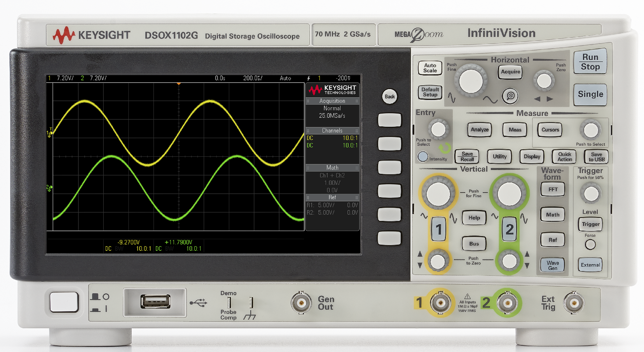
Task: Click the Back key beside the screen
Action: click(x=390, y=96)
